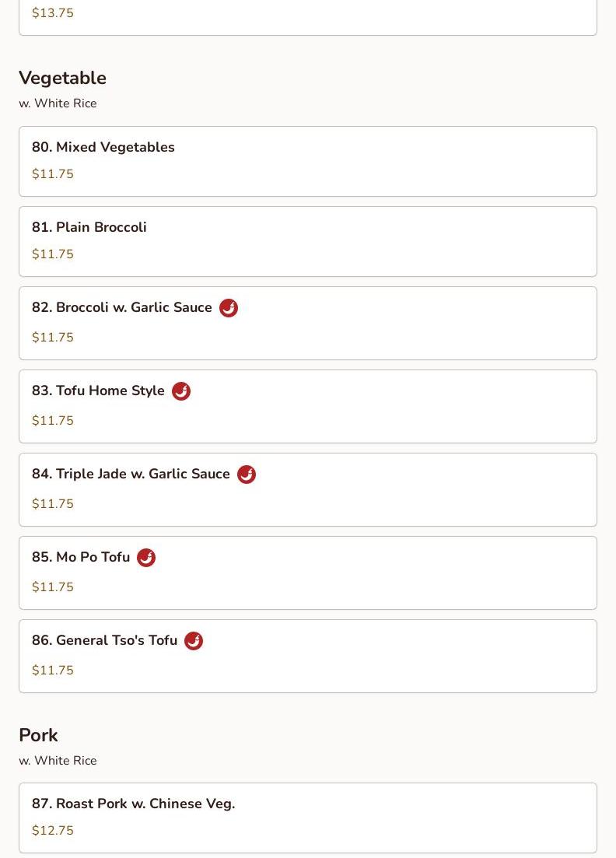
Task: Click the spicy icon beside Mo Po Tofu
Action: coord(146,558)
